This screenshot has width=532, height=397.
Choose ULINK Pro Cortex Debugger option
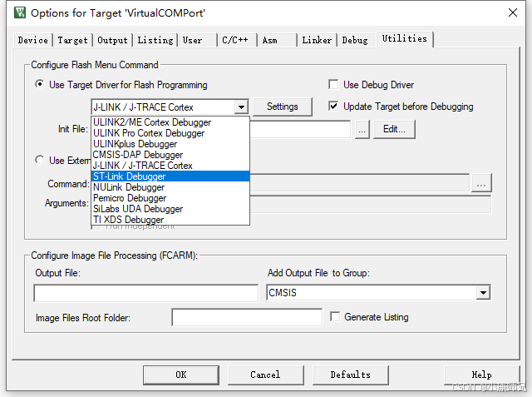[x=170, y=133]
